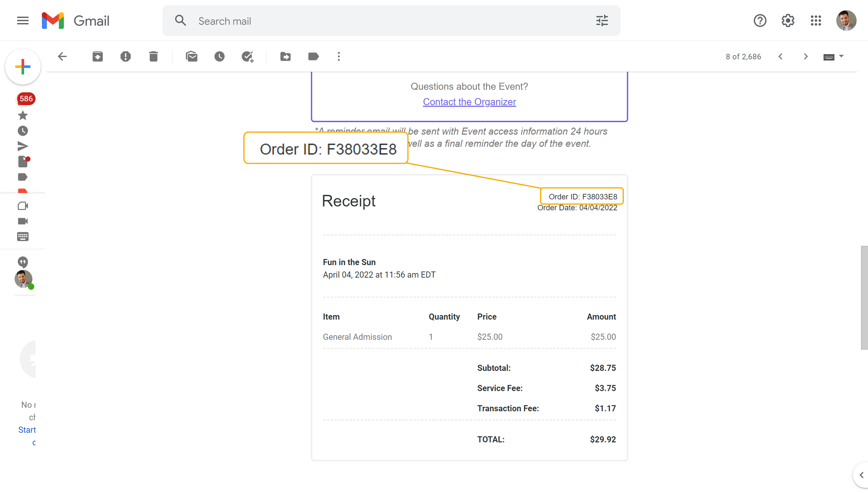Show advanced search options filter
This screenshot has height=493, width=868.
pyautogui.click(x=602, y=21)
